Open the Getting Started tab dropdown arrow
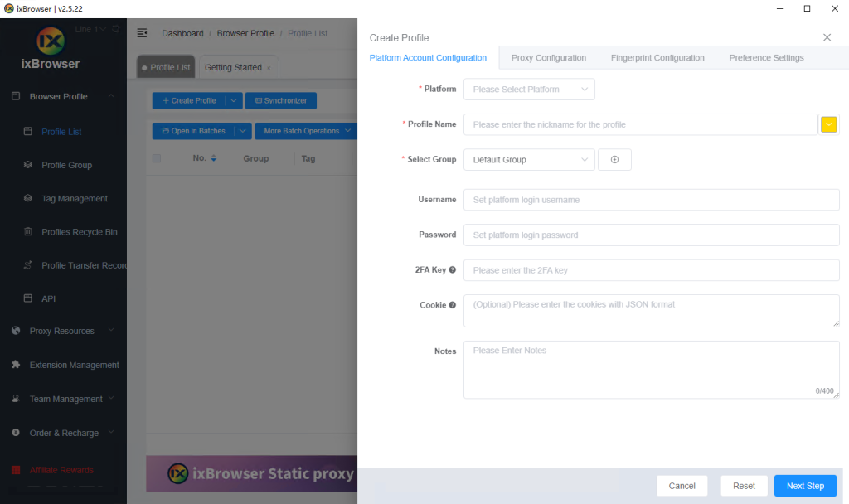The width and height of the screenshot is (849, 504). tap(269, 68)
